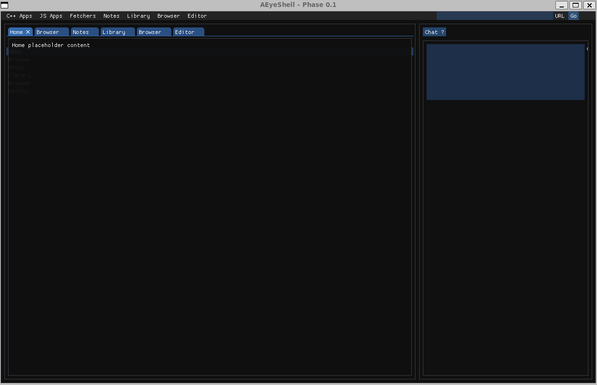The image size is (597, 385).
Task: Switch to the Editor tab
Action: pos(188,32)
